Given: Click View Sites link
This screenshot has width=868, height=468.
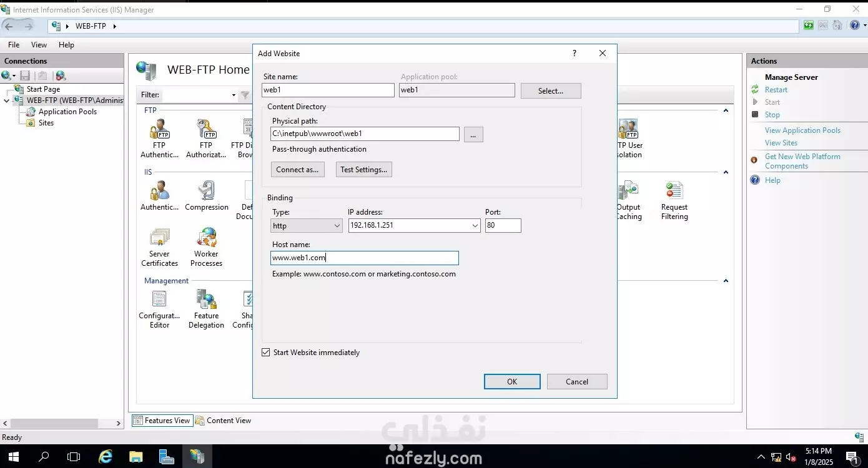Looking at the screenshot, I should 781,143.
